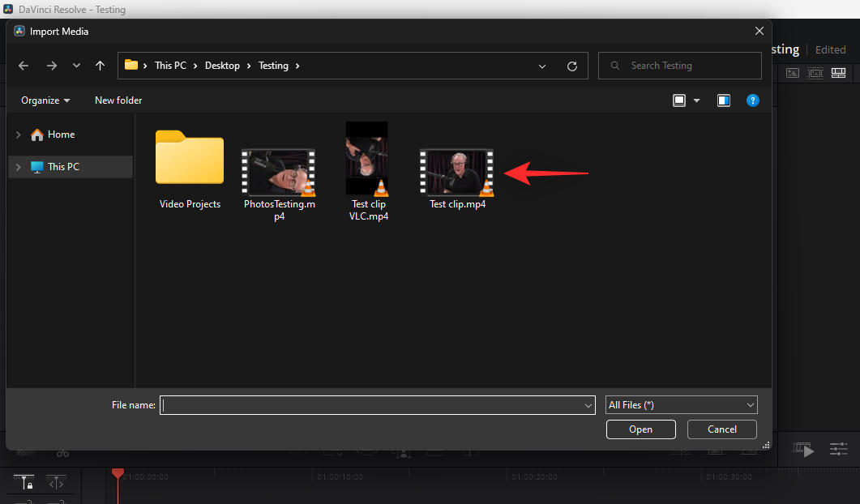Open the view options dropdown arrow
The width and height of the screenshot is (860, 504).
pos(696,100)
